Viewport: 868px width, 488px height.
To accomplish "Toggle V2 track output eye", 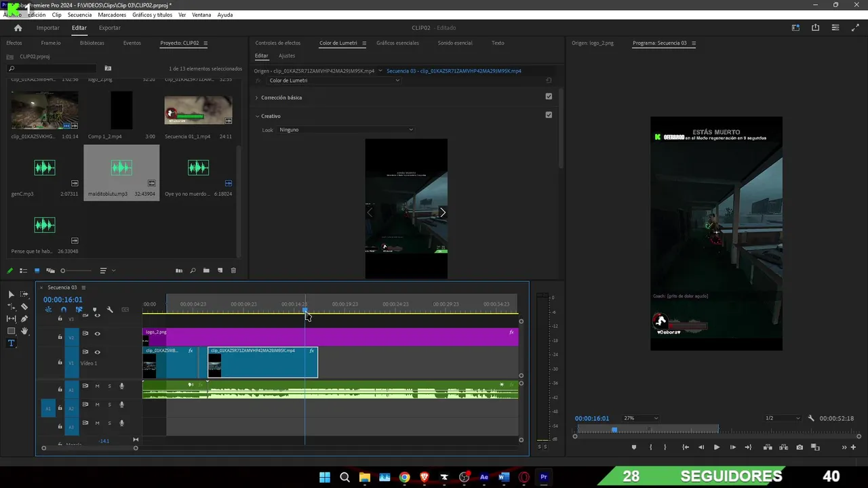I will [x=97, y=333].
